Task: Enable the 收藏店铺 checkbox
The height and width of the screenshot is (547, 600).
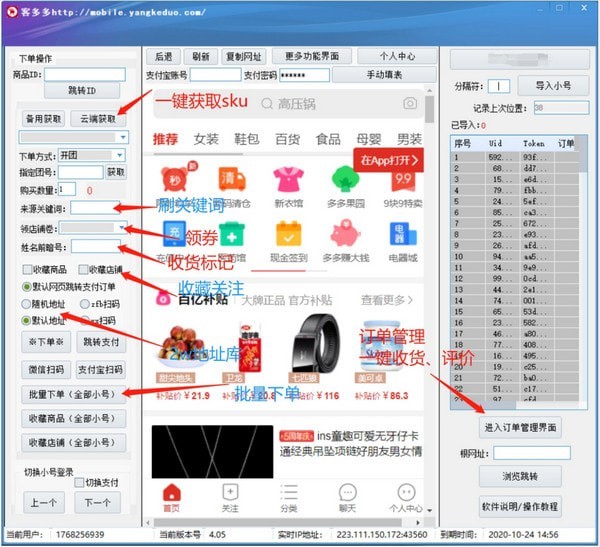Action: click(x=83, y=269)
